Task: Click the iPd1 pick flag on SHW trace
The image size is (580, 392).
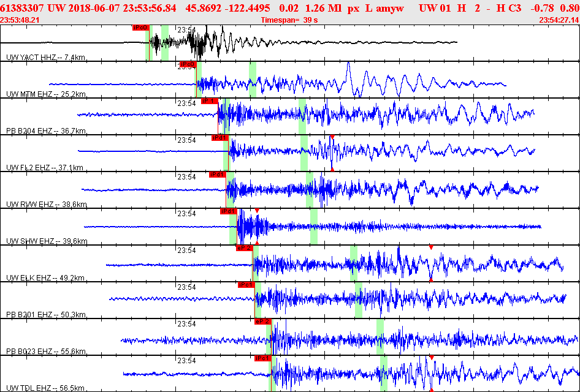Action: pyautogui.click(x=228, y=211)
